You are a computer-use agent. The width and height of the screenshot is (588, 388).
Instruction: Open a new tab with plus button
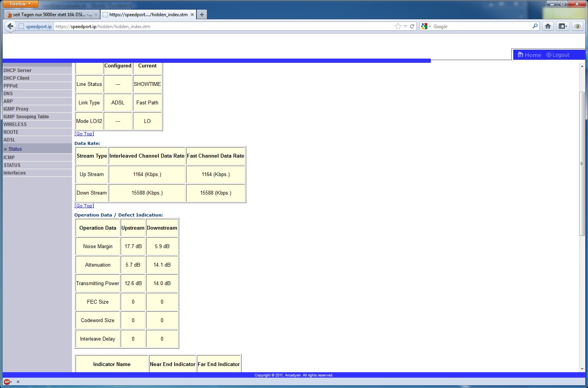[x=202, y=15]
